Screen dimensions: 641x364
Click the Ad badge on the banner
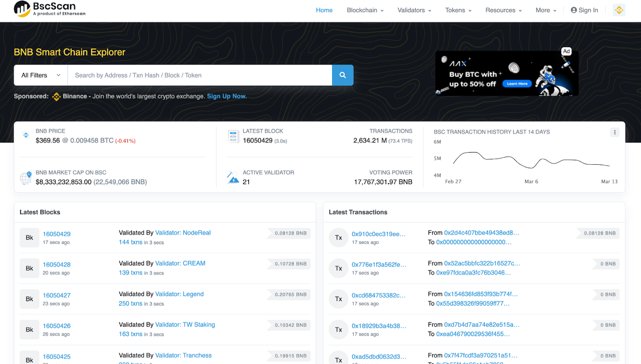pyautogui.click(x=566, y=52)
